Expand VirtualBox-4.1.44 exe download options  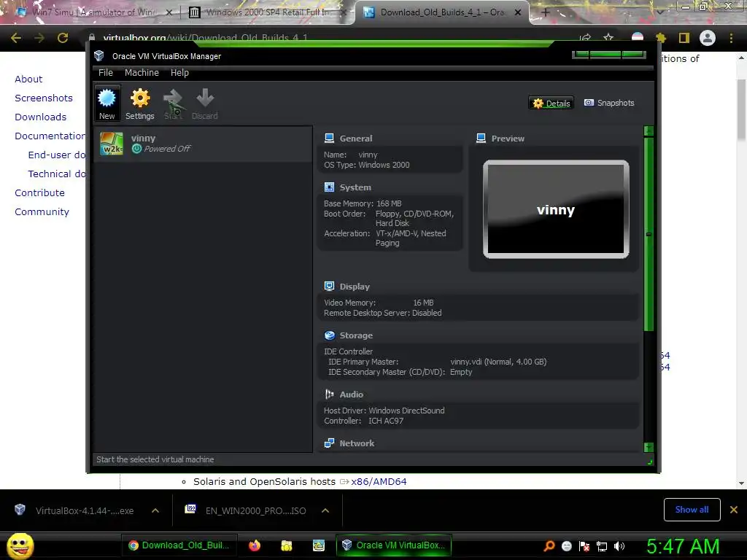[155, 510]
